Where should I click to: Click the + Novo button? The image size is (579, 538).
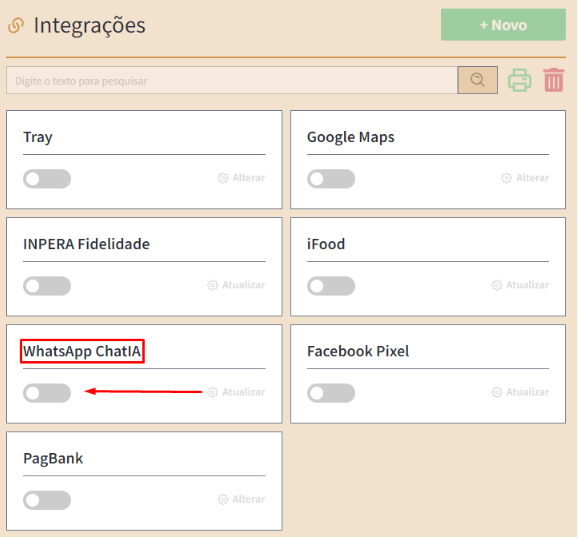pos(503,25)
